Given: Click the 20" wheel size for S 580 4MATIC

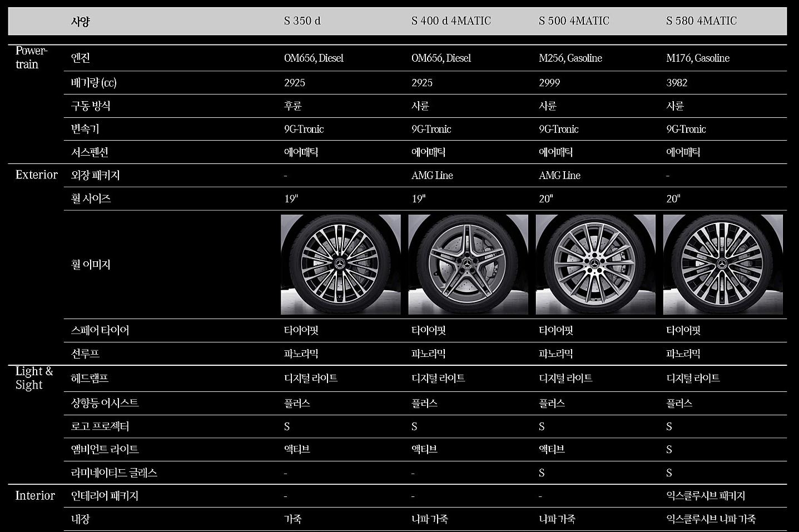Looking at the screenshot, I should [x=673, y=198].
